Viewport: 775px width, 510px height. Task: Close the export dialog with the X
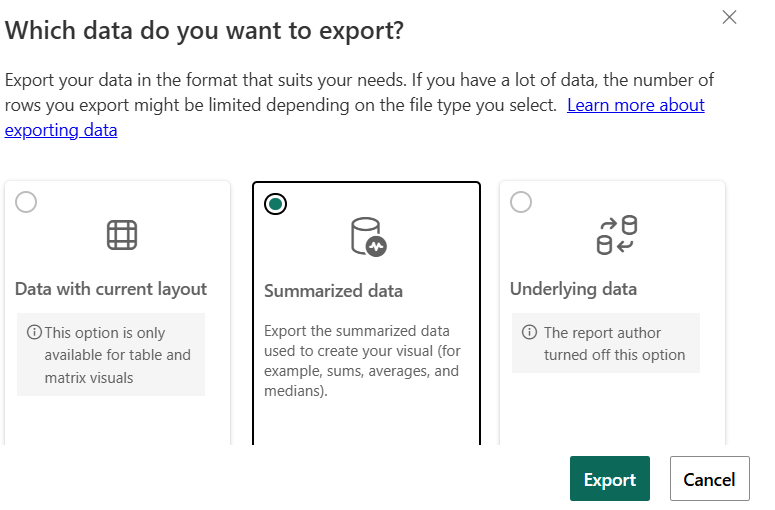(729, 17)
